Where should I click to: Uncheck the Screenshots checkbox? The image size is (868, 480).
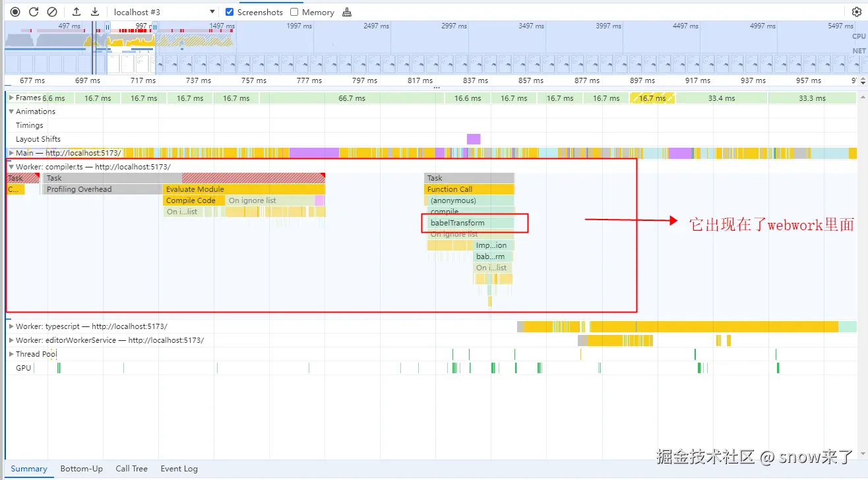tap(230, 12)
